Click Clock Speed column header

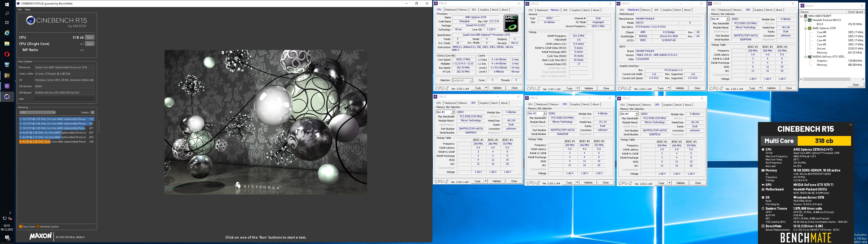pyautogui.click(x=855, y=12)
